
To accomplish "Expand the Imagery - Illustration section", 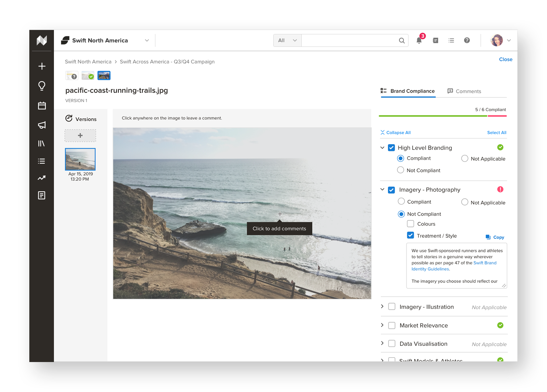I will click(x=382, y=306).
